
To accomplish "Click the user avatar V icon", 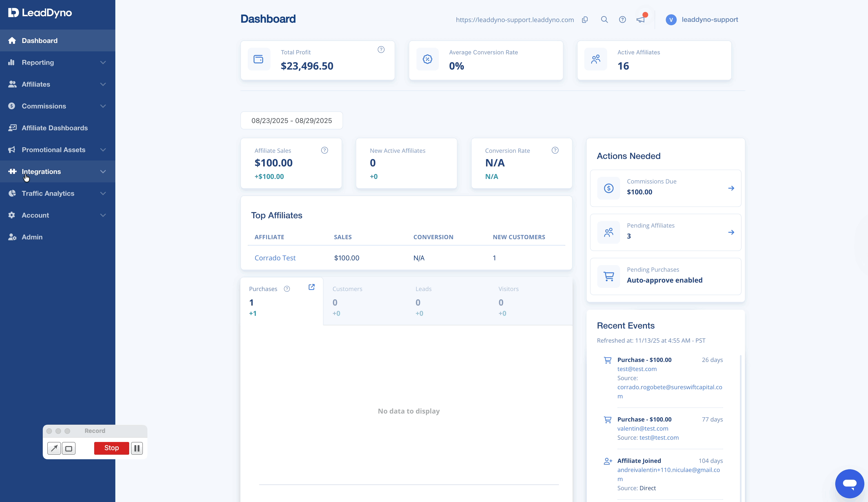I will pyautogui.click(x=671, y=20).
